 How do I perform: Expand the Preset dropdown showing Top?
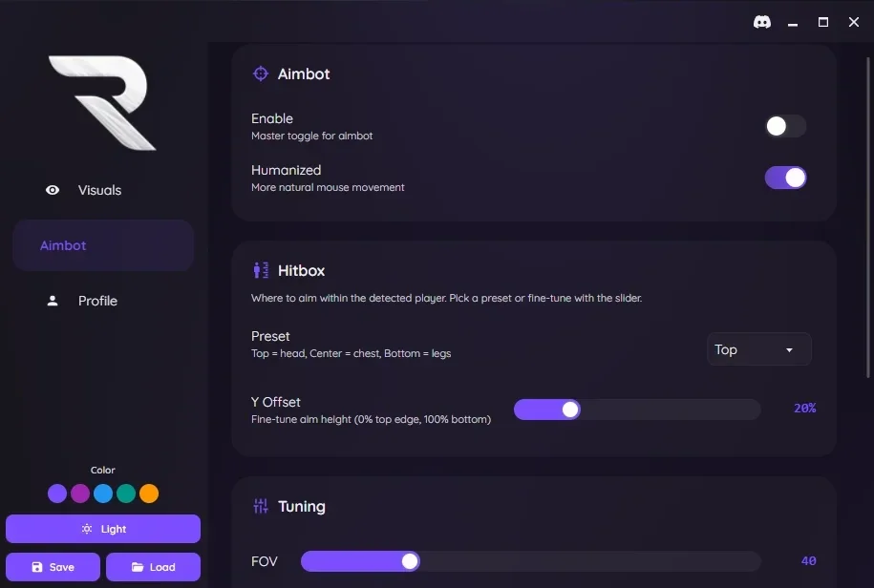[x=758, y=349]
